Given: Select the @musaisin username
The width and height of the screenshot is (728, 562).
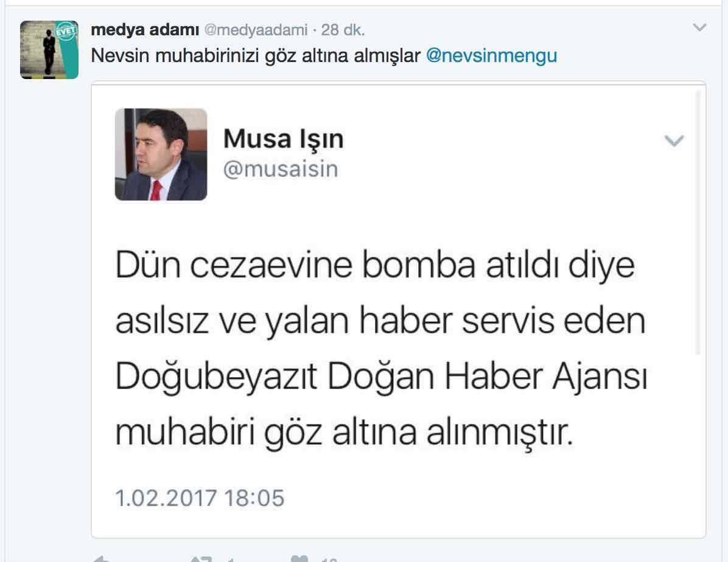Looking at the screenshot, I should (x=281, y=169).
